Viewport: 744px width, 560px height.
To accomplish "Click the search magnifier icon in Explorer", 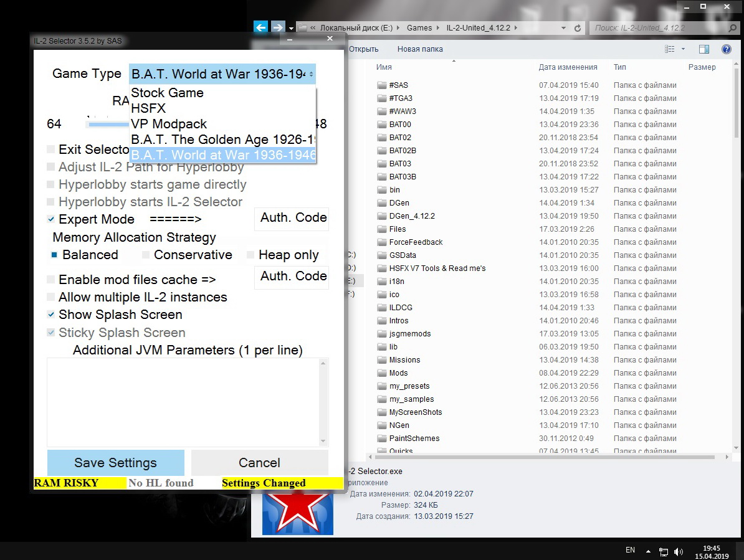I will coord(733,28).
